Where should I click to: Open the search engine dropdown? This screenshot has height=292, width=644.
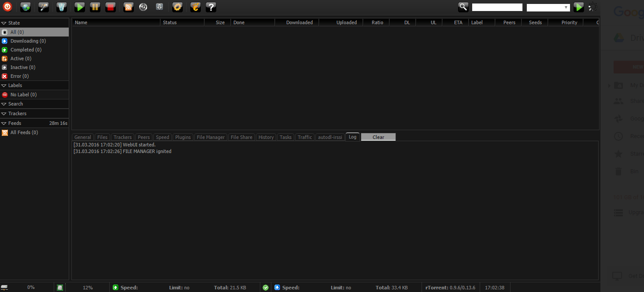pyautogui.click(x=548, y=7)
